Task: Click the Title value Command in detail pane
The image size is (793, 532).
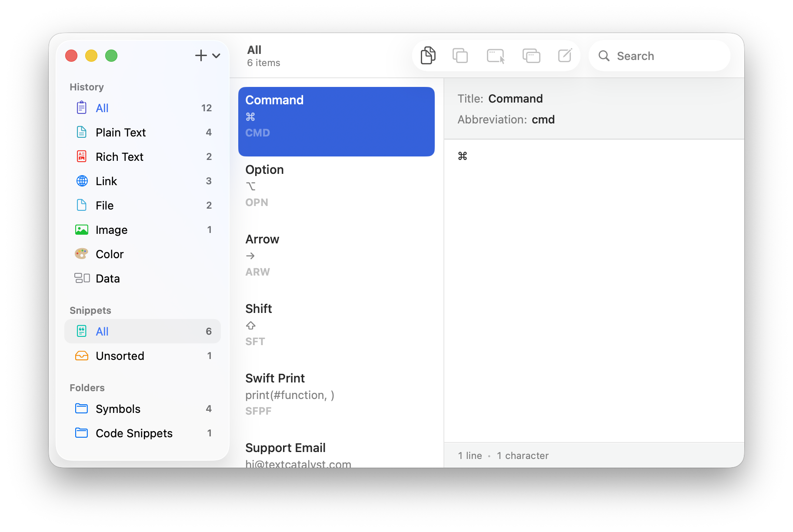Action: tap(515, 99)
